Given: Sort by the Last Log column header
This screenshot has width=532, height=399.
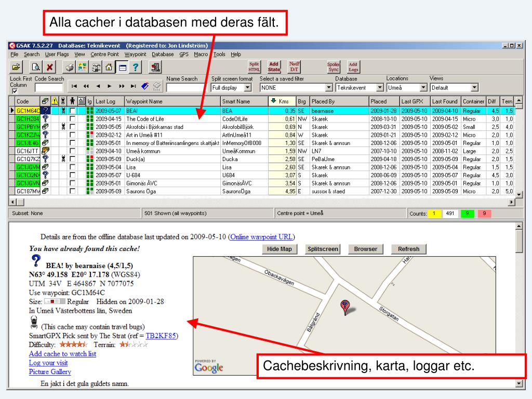Looking at the screenshot, I should click(109, 101).
